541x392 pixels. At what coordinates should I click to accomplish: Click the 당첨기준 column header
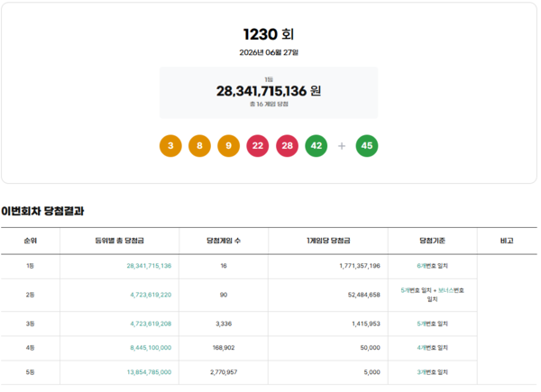[x=432, y=241]
